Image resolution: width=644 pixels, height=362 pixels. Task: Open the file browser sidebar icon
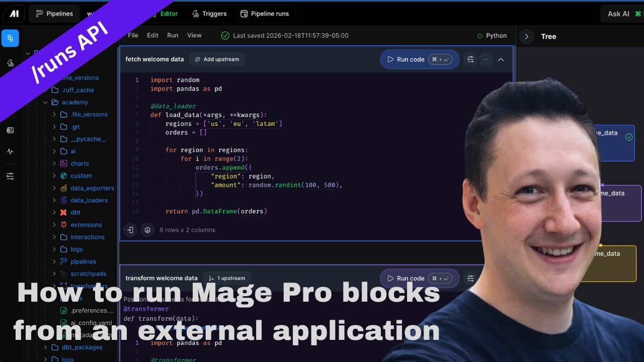(x=10, y=38)
